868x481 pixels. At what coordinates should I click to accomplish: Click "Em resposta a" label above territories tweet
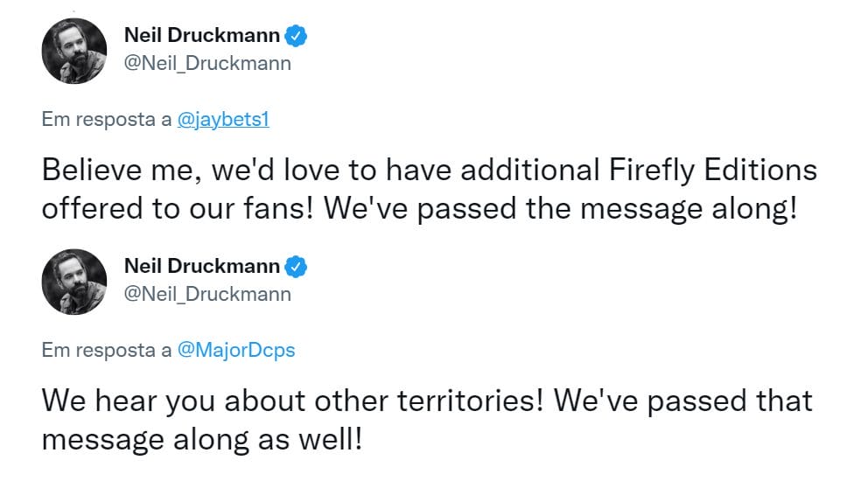pos(107,351)
